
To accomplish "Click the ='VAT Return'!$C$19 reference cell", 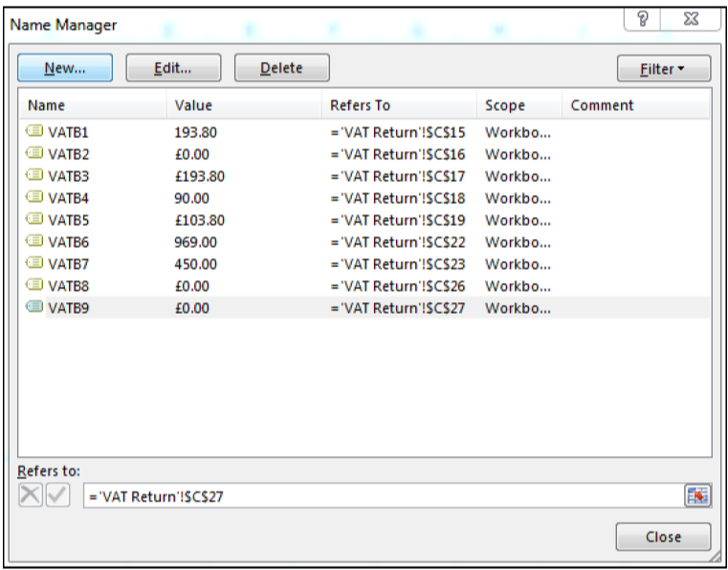I will [398, 220].
